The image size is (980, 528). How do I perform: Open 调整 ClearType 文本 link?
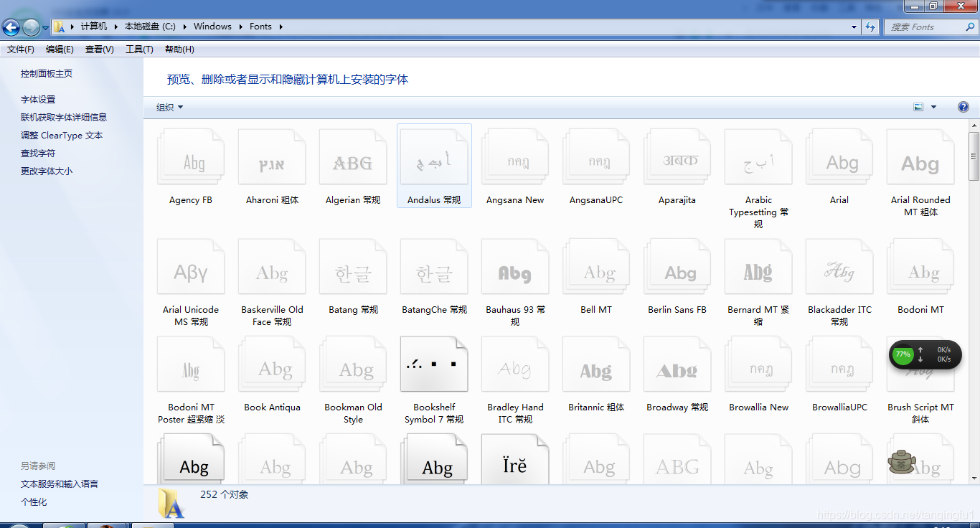pyautogui.click(x=62, y=136)
